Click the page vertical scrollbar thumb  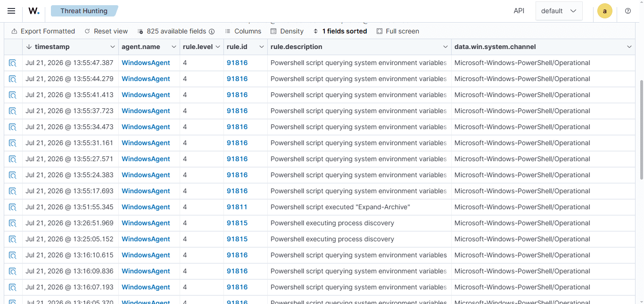pyautogui.click(x=641, y=130)
